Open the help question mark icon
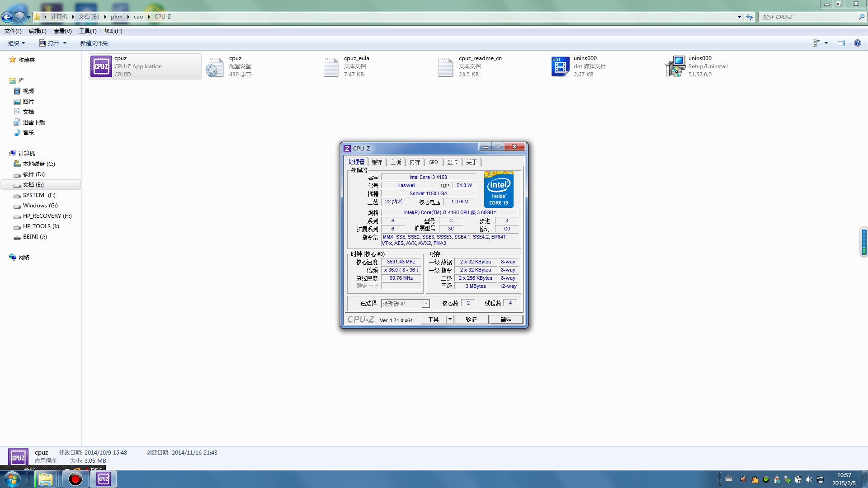 pyautogui.click(x=857, y=43)
